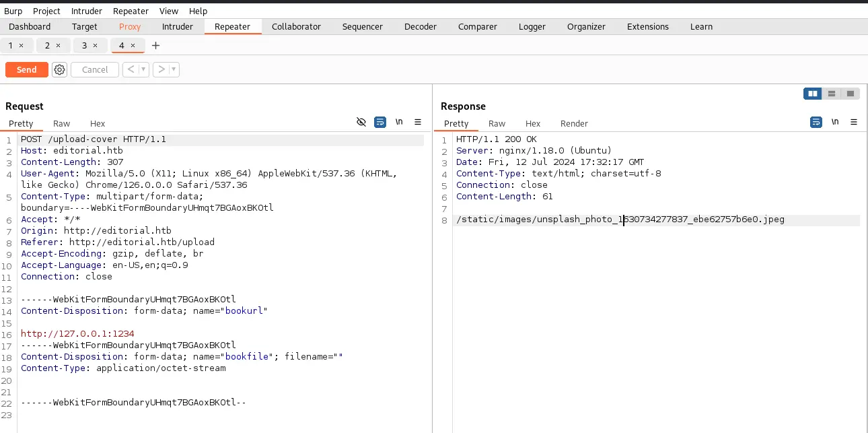
Task: Click the Cancel button
Action: pos(95,69)
